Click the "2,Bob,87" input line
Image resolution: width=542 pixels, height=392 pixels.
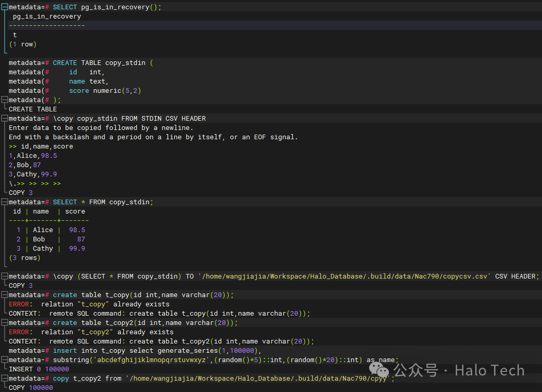25,165
